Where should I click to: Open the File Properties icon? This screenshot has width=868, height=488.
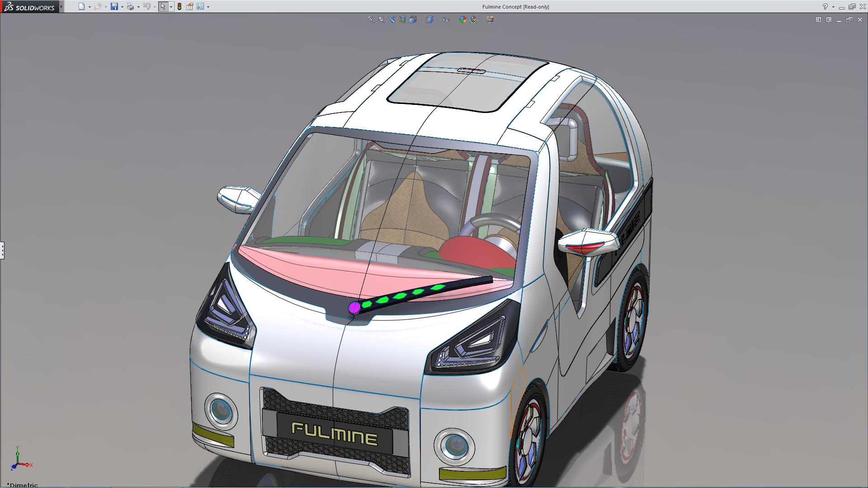190,6
